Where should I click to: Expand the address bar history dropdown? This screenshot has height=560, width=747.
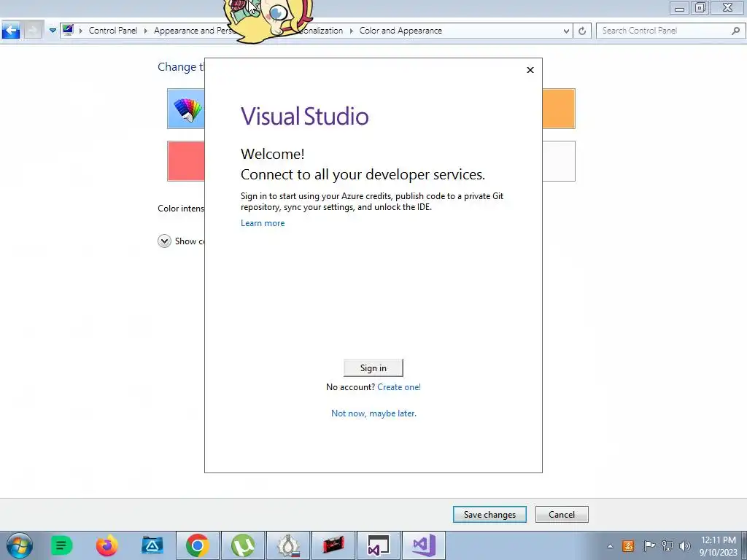tap(566, 31)
